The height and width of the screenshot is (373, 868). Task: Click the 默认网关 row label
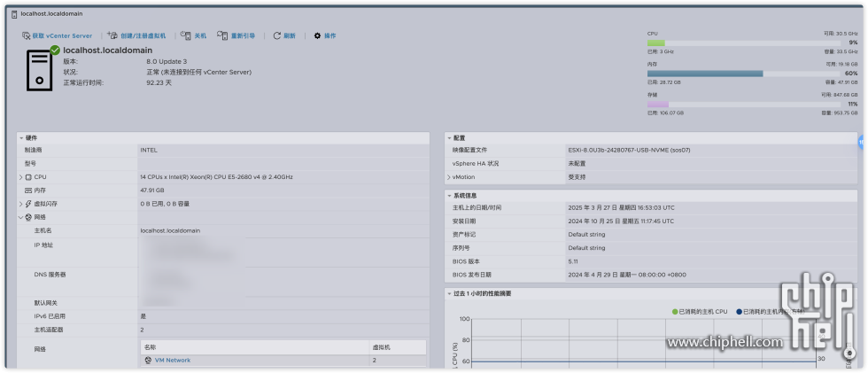tap(45, 303)
